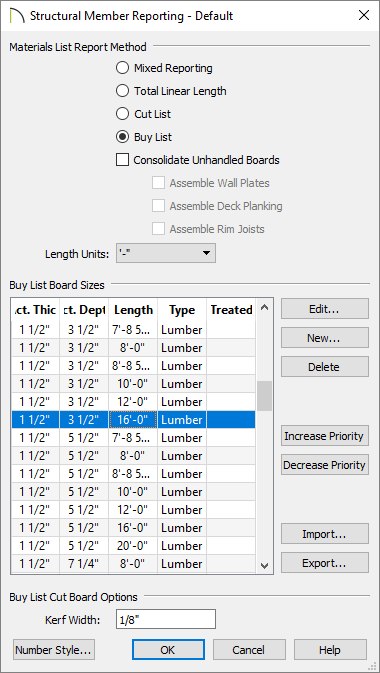Click the Act. Depth column header
The height and width of the screenshot is (673, 380).
[x=84, y=310]
